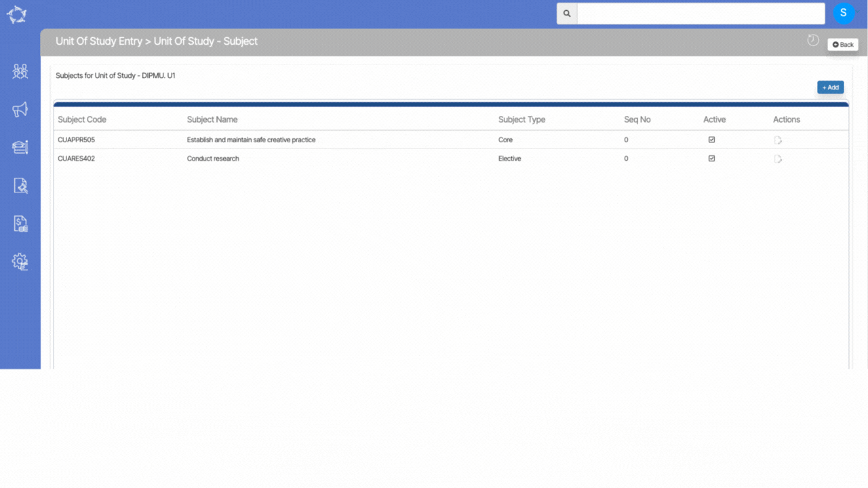868x488 pixels.
Task: Click the Subject Type column header
Action: 521,119
